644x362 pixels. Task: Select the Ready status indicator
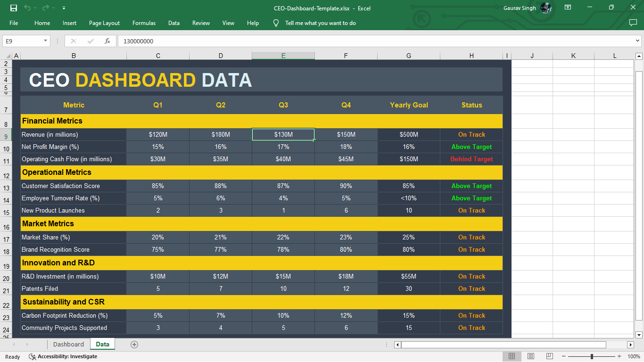tap(12, 357)
